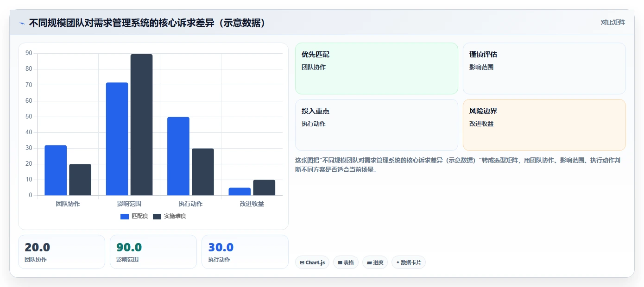Screen dimensions: 644x287
Task: Click the 改进收益 x-axis label
Action: [252, 204]
